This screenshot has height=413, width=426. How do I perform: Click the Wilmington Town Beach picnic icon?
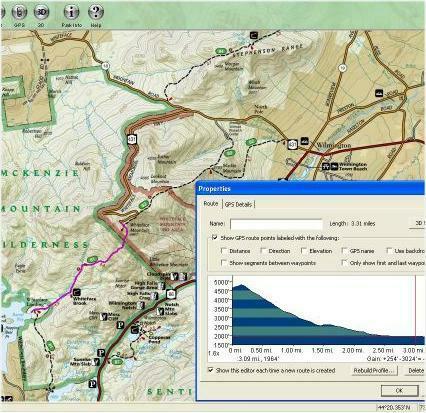point(326,166)
